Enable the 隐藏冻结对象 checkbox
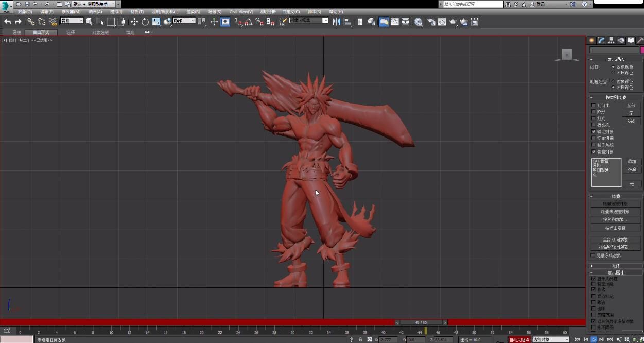 point(594,255)
